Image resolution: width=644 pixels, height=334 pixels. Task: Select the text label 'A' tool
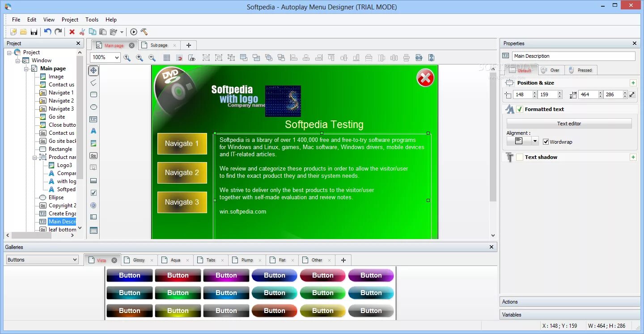(93, 131)
